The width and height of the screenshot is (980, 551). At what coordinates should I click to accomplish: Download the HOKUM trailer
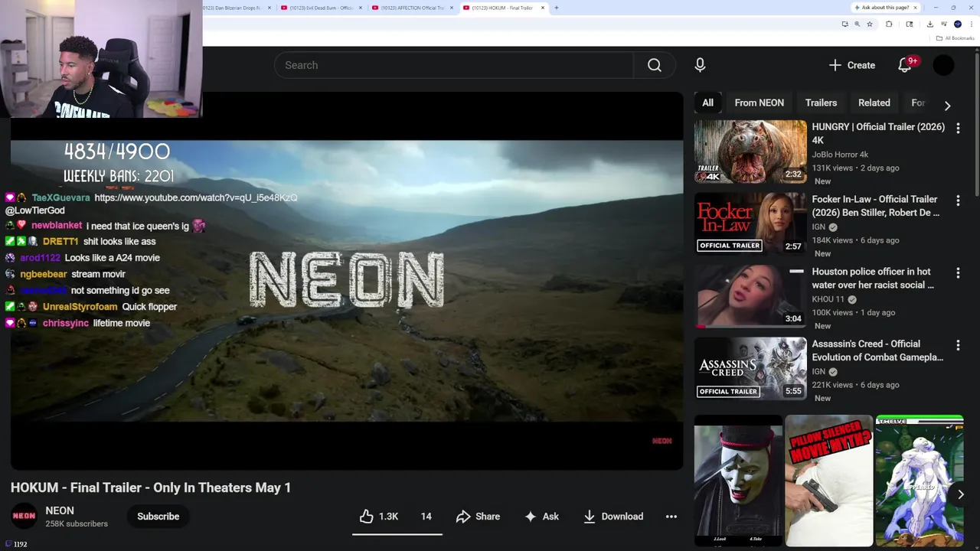coord(613,517)
